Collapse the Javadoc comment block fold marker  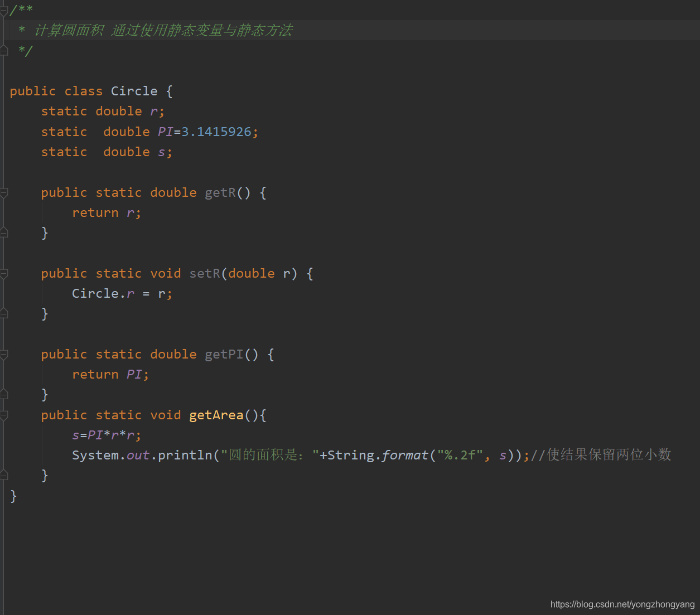coord(4,10)
